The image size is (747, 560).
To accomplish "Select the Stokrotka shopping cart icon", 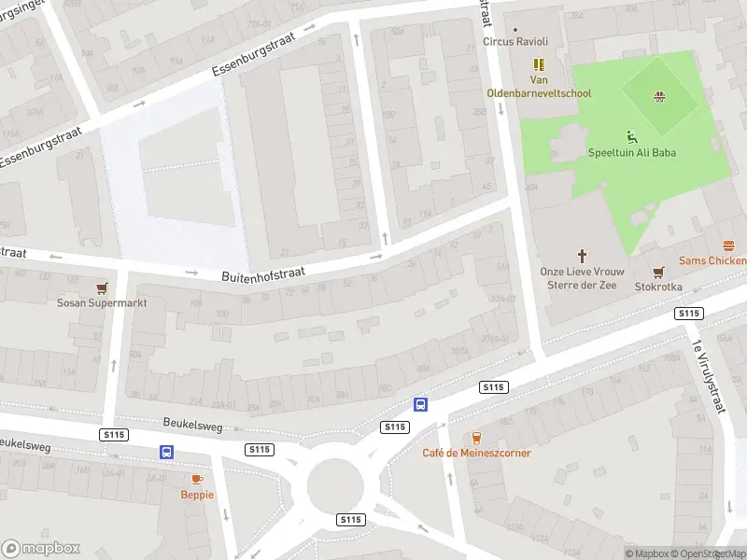I will [x=658, y=273].
